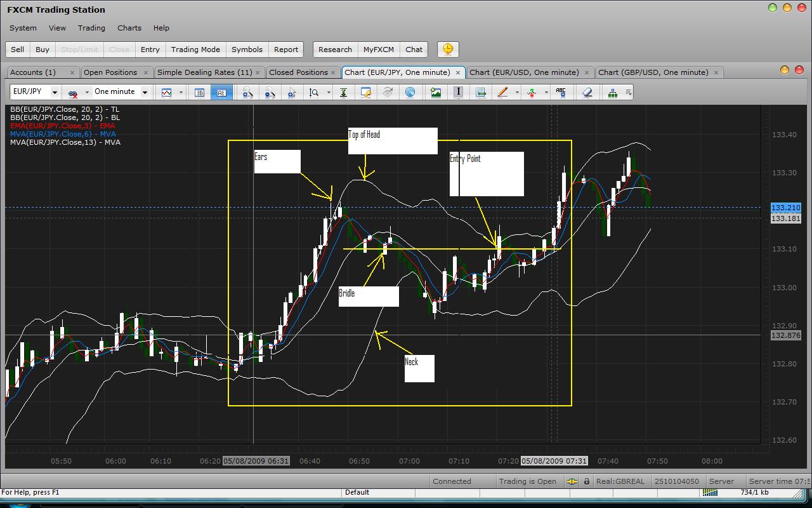Open the Charts menu
Image resolution: width=812 pixels, height=508 pixels.
click(x=129, y=28)
